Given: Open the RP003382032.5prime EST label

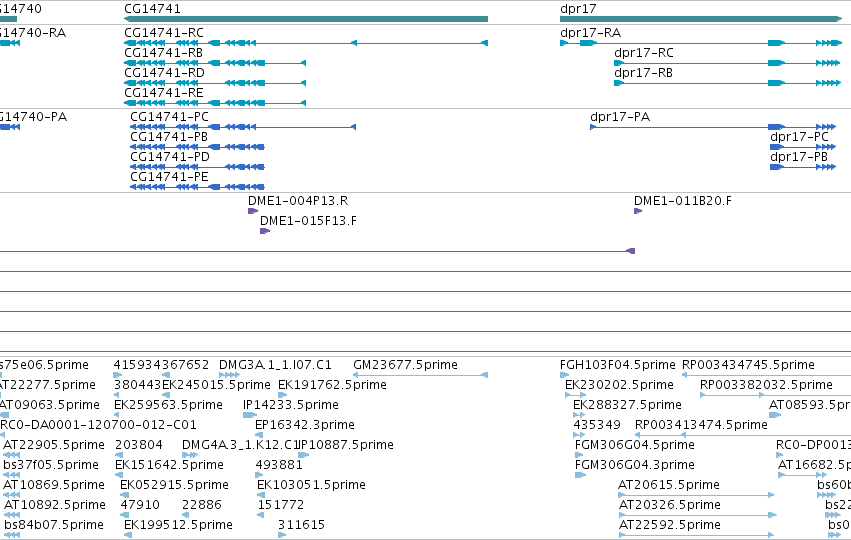Looking at the screenshot, I should click(x=766, y=385).
